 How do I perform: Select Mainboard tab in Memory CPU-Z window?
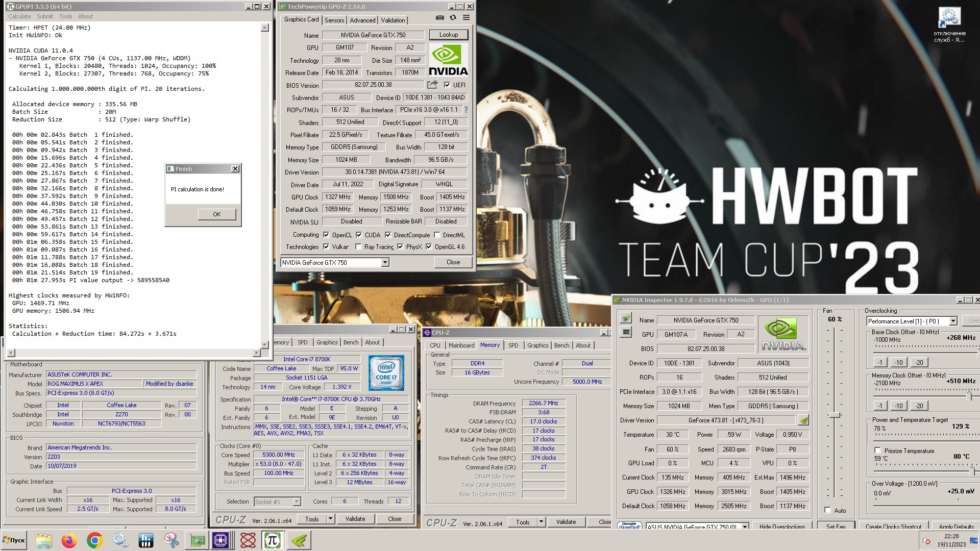coord(461,345)
